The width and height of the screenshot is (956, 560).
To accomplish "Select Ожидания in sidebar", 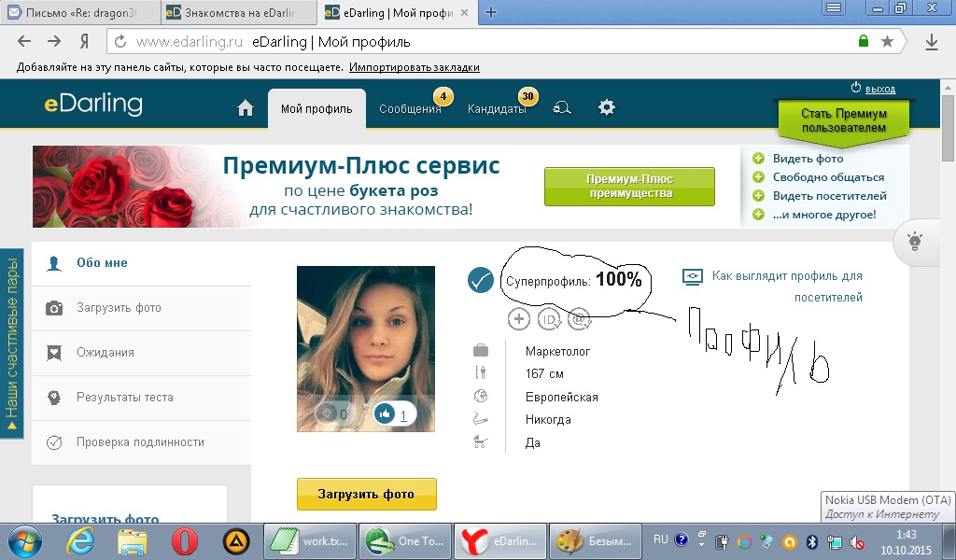I will click(x=142, y=353).
